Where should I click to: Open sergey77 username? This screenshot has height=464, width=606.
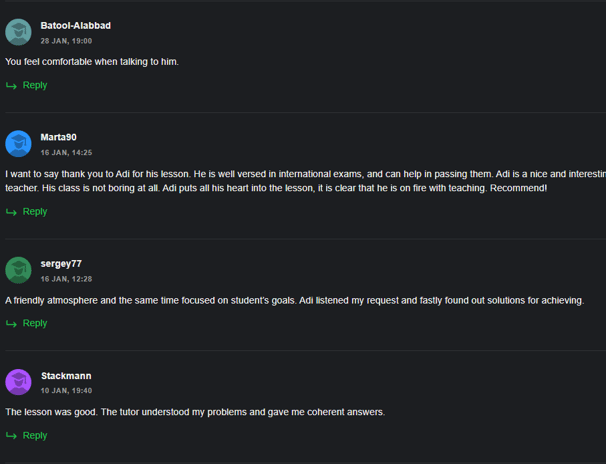tap(61, 264)
